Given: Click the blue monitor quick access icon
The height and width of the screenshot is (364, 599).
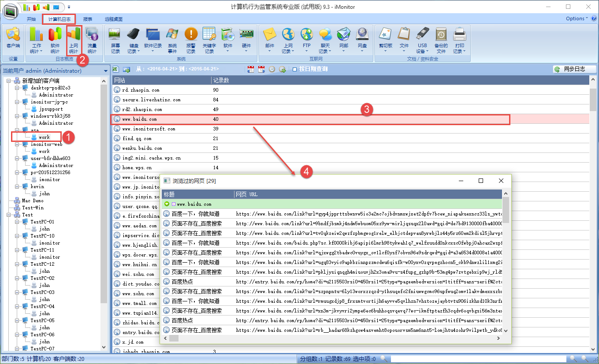Looking at the screenshot, I should pyautogui.click(x=56, y=7).
